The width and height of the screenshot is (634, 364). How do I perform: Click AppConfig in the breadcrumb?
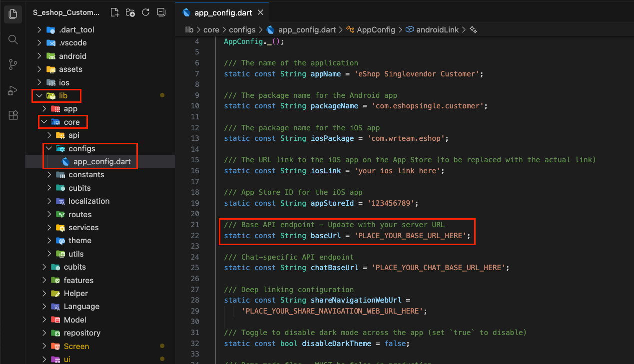click(376, 30)
